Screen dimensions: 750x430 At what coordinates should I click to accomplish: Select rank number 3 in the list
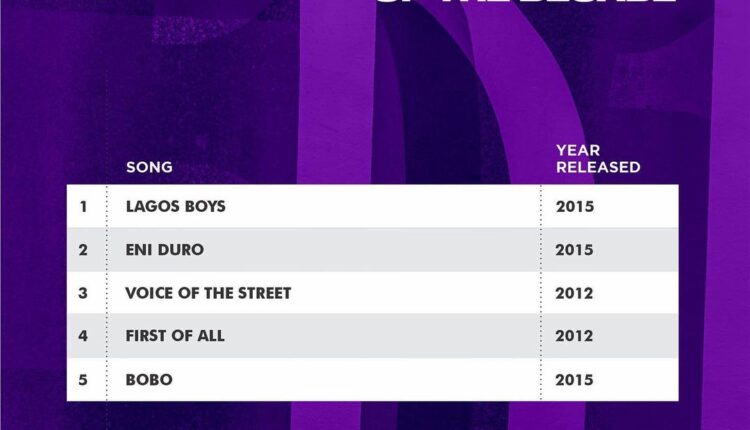click(84, 293)
